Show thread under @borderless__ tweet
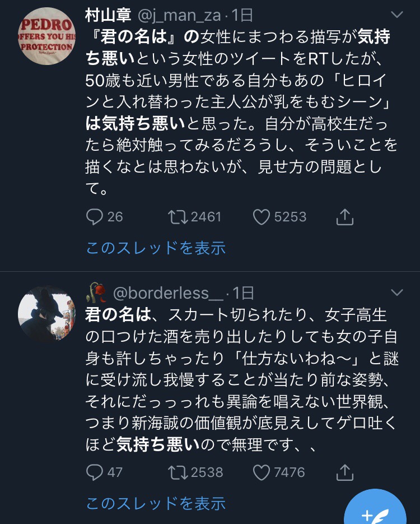The height and width of the screenshot is (524, 420). pyautogui.click(x=156, y=503)
